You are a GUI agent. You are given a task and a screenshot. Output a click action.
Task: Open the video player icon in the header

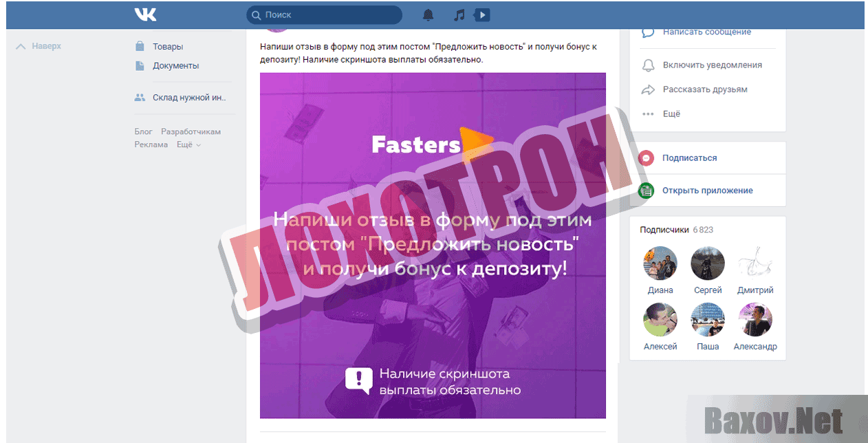(481, 14)
